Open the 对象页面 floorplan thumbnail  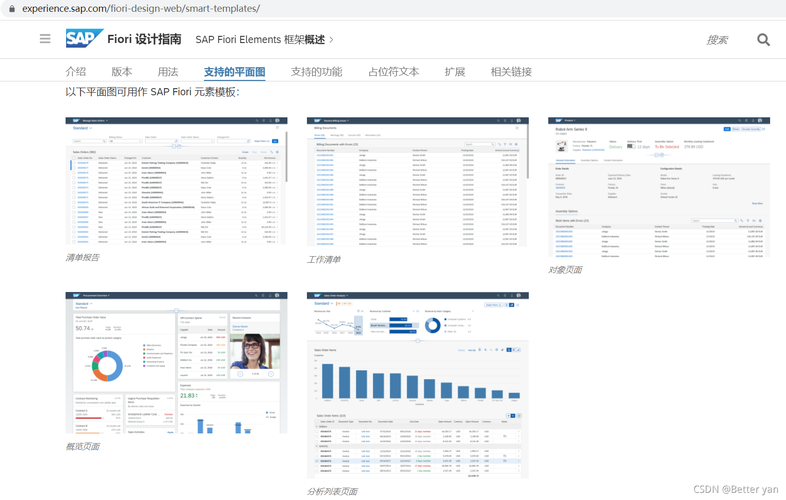(x=659, y=187)
